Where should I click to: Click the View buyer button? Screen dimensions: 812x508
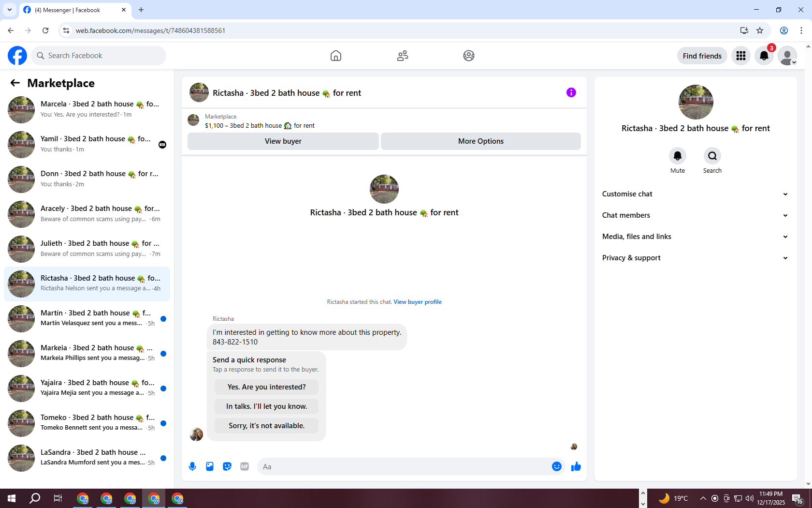pyautogui.click(x=283, y=141)
